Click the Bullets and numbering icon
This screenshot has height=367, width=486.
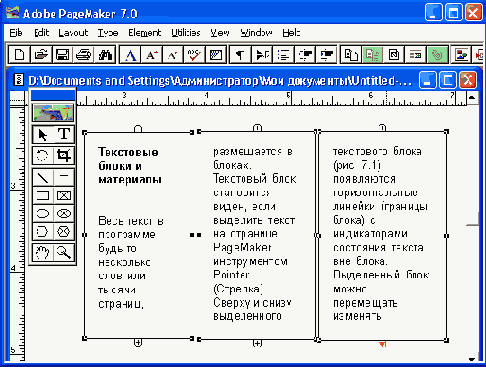pyautogui.click(x=283, y=54)
